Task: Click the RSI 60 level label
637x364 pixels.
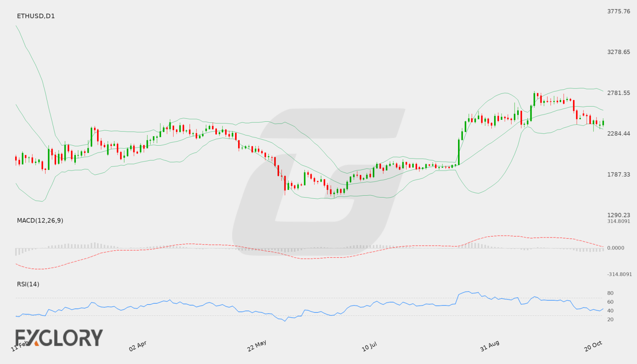Action: [610, 302]
